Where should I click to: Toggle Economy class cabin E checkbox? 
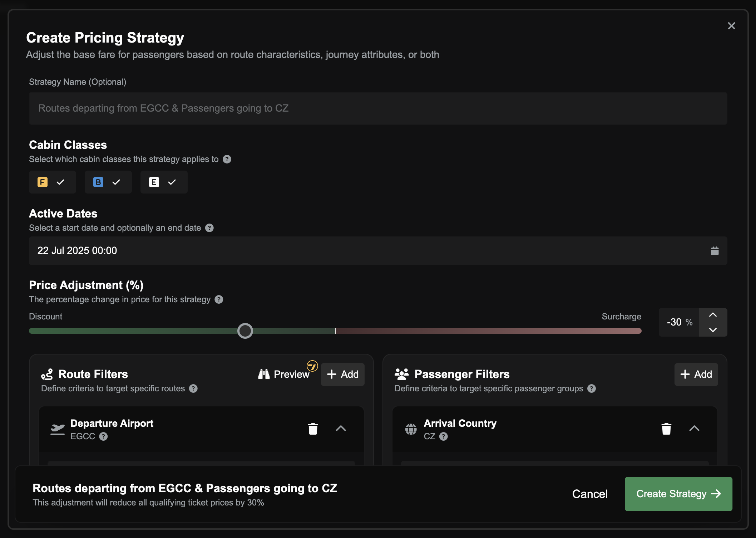tap(164, 182)
